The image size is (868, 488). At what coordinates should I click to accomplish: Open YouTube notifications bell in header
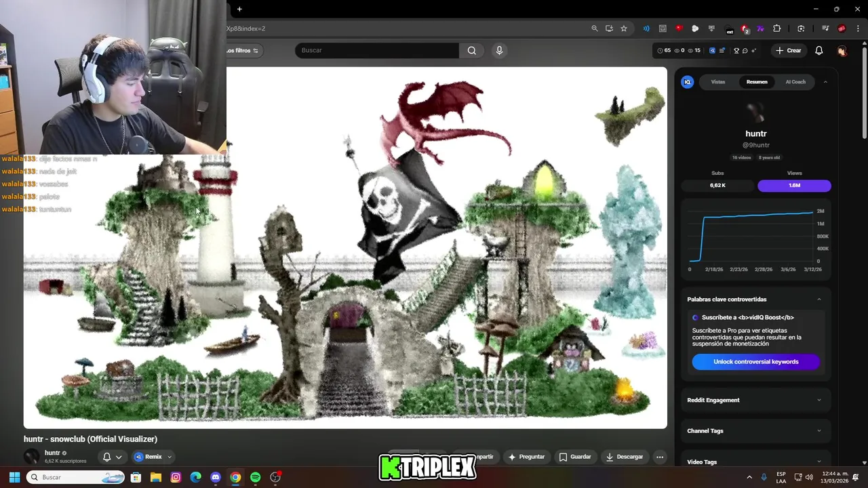click(x=818, y=50)
